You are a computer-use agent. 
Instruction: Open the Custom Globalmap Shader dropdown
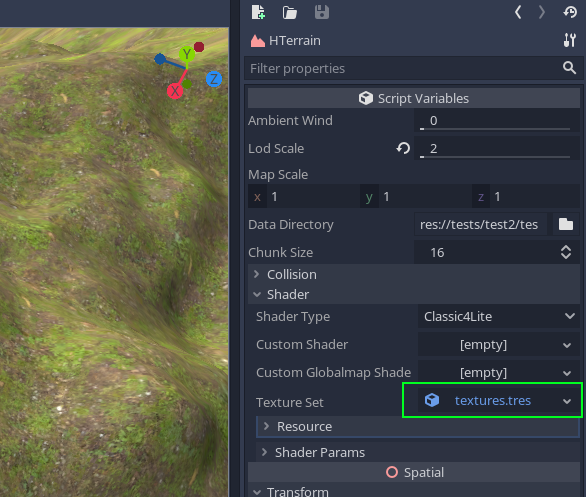point(499,373)
